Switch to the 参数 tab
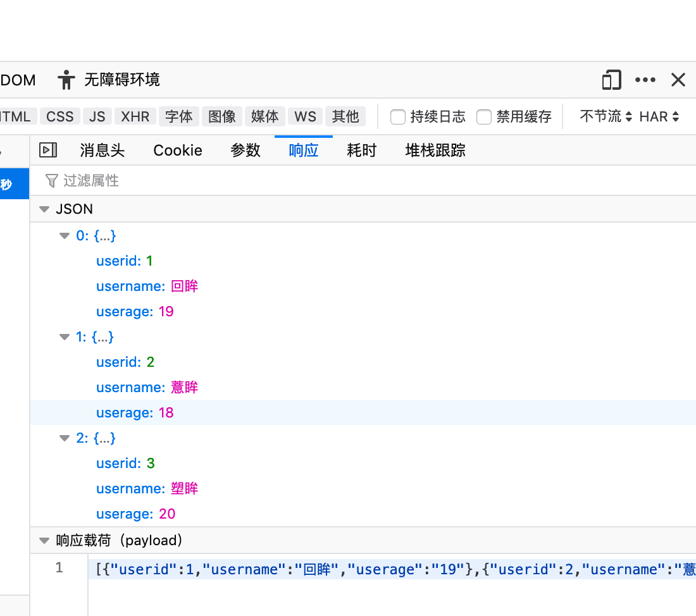Viewport: 696px width, 616px height. pos(245,150)
